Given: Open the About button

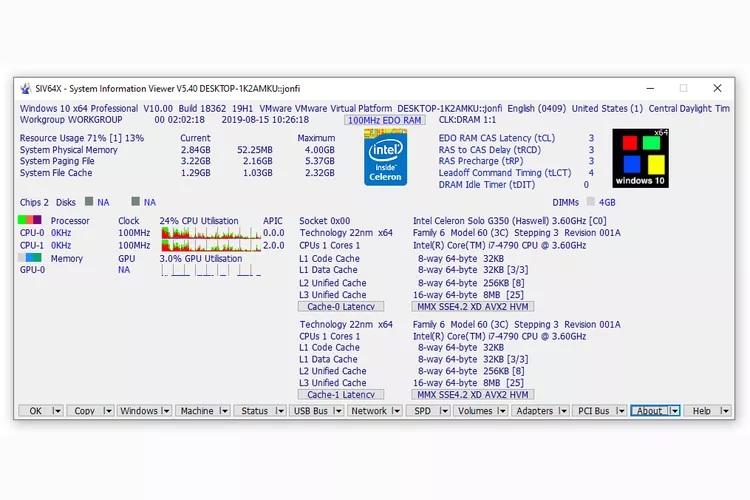Looking at the screenshot, I should pos(650,411).
